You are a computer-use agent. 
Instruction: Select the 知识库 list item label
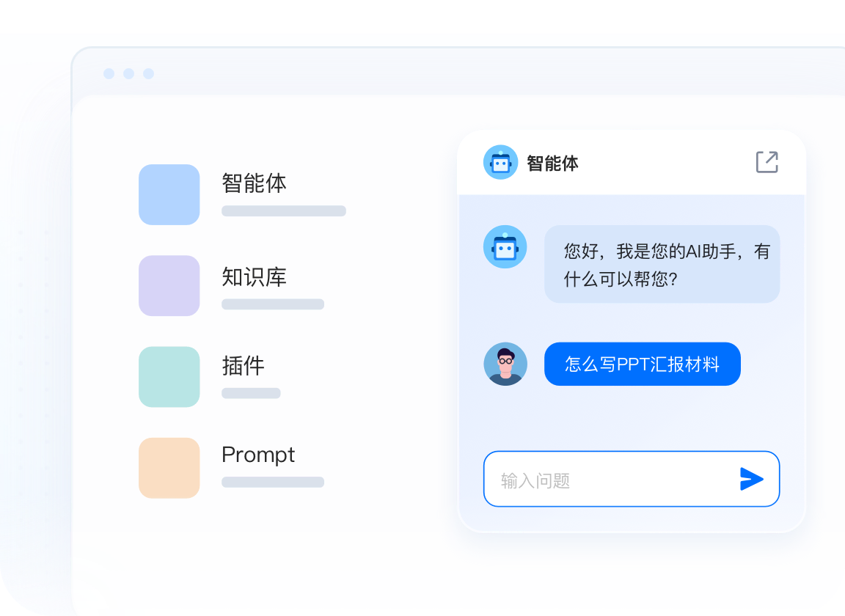[254, 277]
